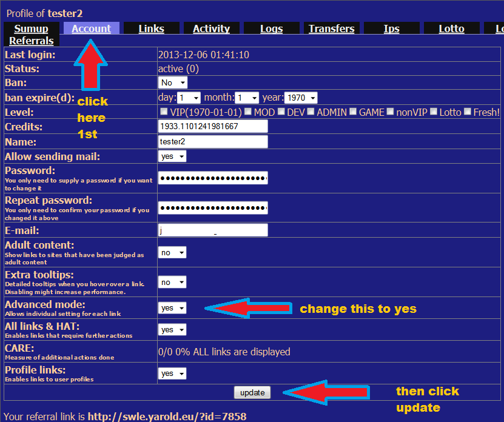Go to the Transfers tab
Screen dimensions: 504x422
pyautogui.click(x=331, y=28)
